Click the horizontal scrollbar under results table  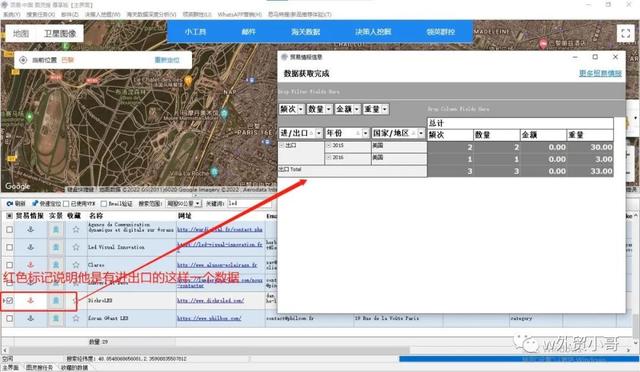[x=209, y=350]
